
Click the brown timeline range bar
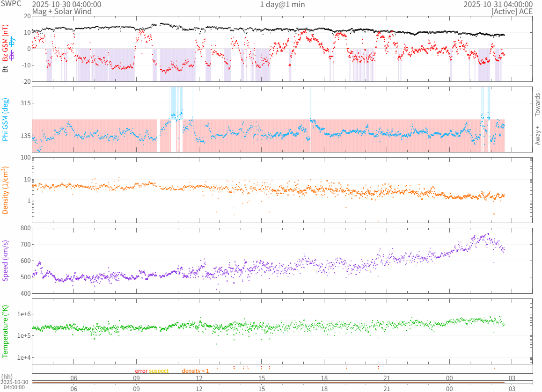point(268,382)
